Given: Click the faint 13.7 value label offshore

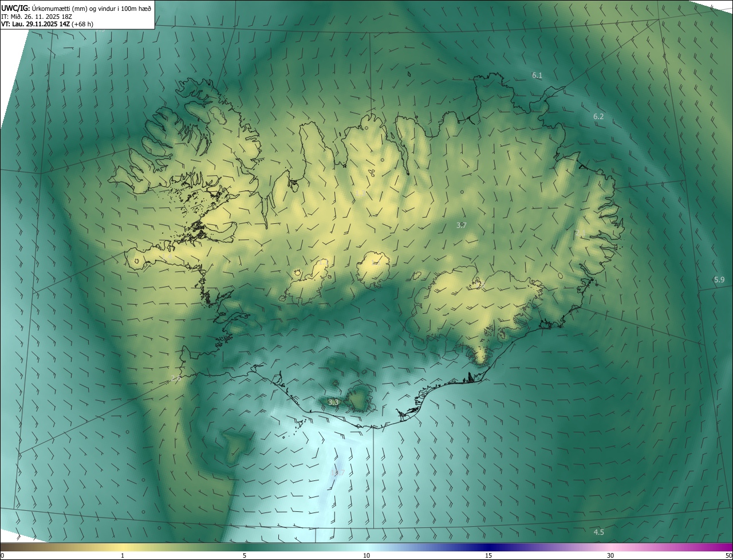Looking at the screenshot, I should point(337,472).
